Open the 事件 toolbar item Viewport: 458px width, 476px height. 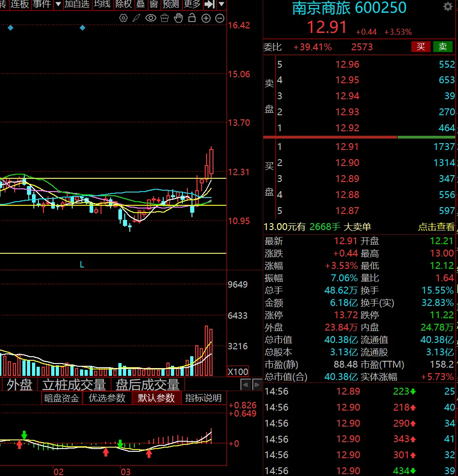point(42,4)
